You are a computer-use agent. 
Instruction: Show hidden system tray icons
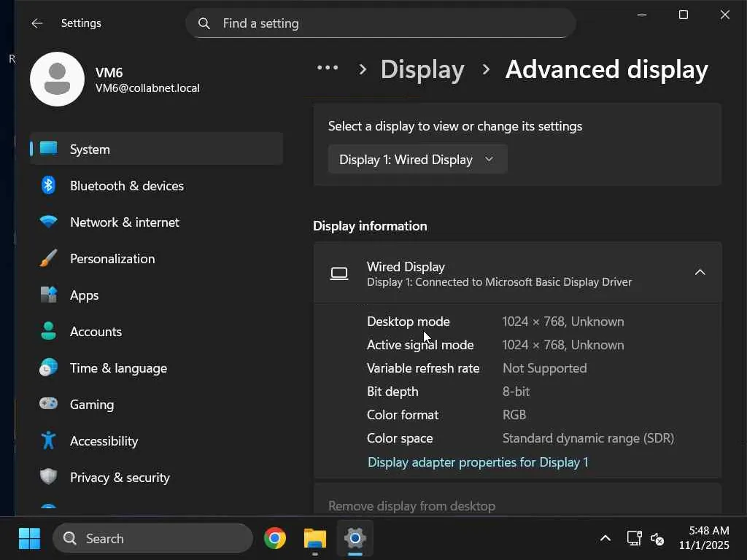605,539
